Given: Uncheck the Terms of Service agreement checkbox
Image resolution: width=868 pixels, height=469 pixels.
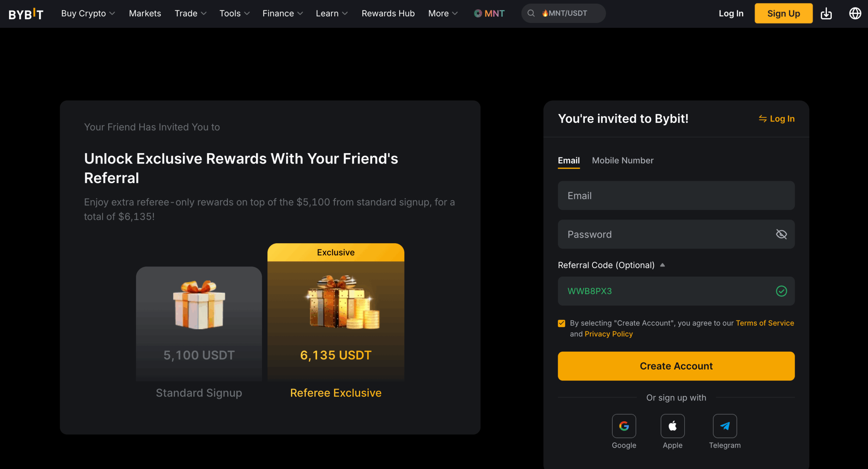Looking at the screenshot, I should (561, 323).
